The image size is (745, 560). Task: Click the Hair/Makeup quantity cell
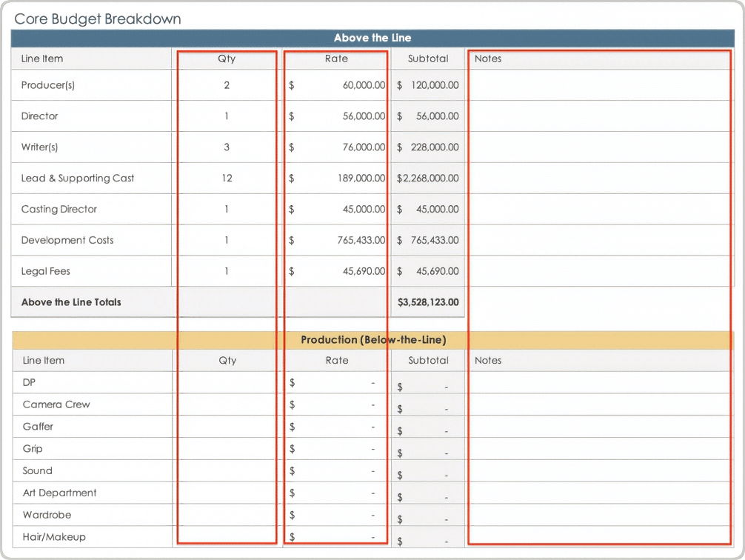(227, 537)
